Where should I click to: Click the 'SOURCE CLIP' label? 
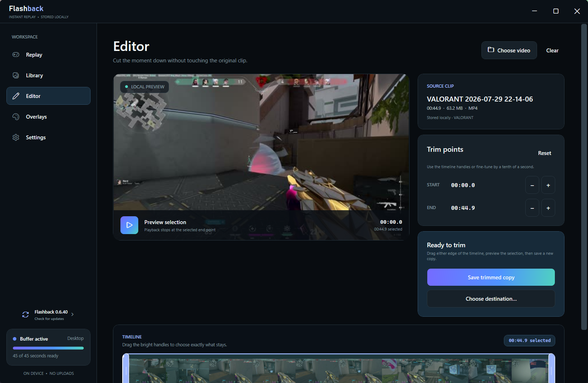pos(440,86)
